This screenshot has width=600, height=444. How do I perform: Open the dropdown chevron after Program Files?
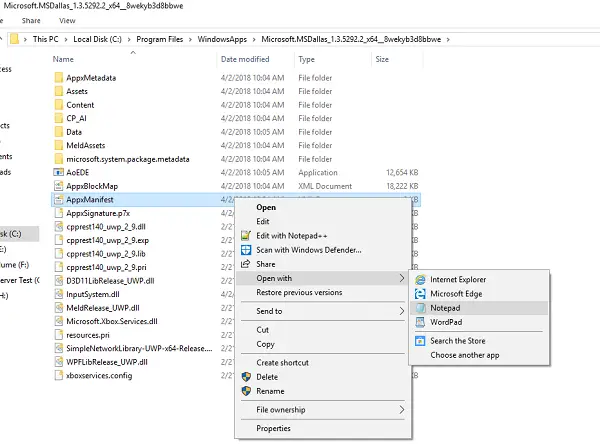tap(190, 39)
